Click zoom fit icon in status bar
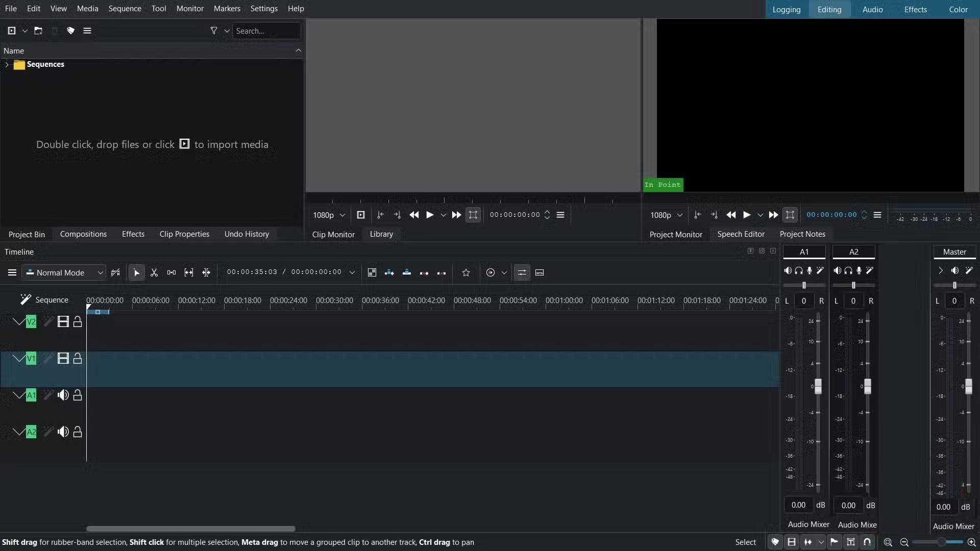The width and height of the screenshot is (980, 551). click(888, 542)
